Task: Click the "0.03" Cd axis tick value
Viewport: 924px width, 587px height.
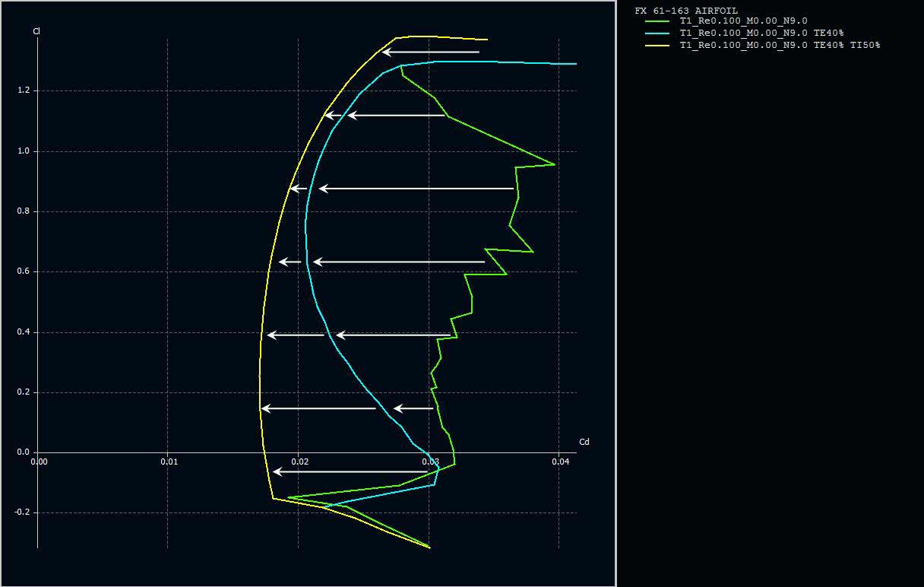Action: (430, 462)
